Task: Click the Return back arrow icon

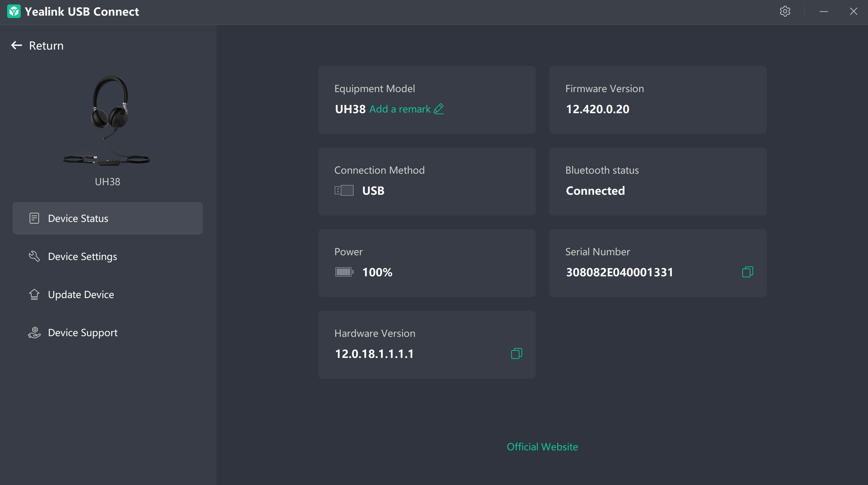Action: 17,45
